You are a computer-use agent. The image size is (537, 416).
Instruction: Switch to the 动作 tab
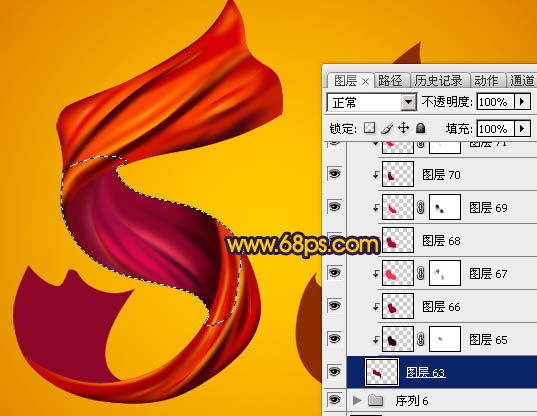[486, 81]
